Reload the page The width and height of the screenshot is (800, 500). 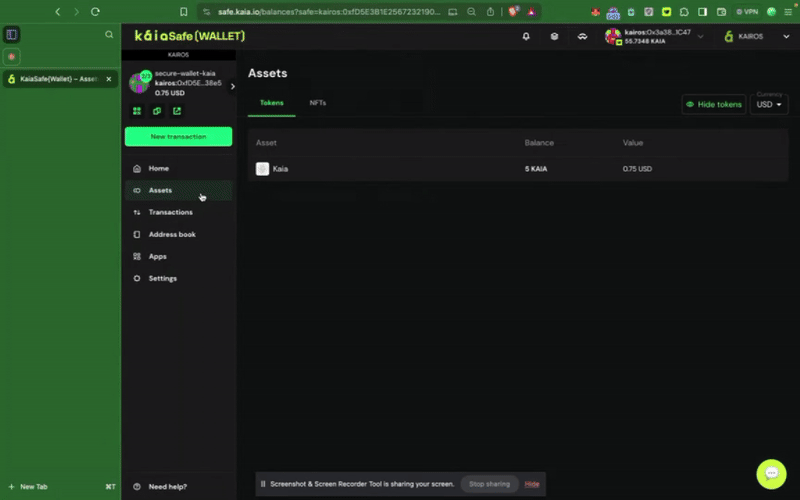[x=95, y=11]
